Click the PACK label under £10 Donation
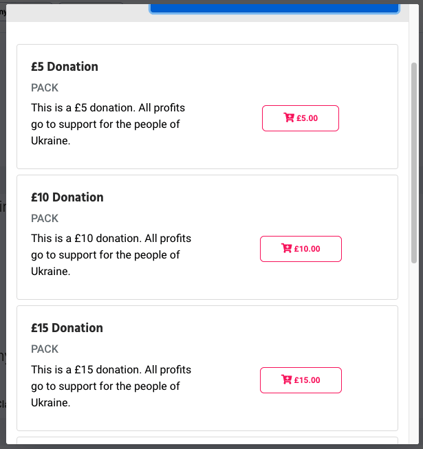423x449 pixels. tap(45, 218)
